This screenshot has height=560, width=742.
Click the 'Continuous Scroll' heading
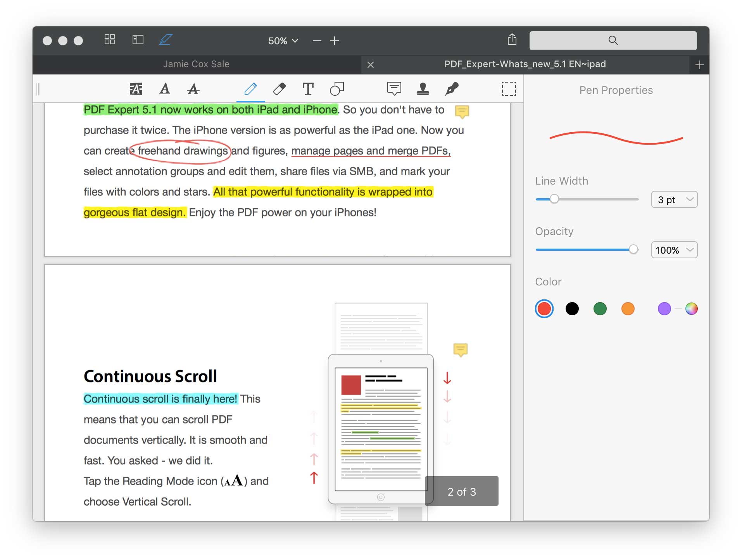point(150,376)
